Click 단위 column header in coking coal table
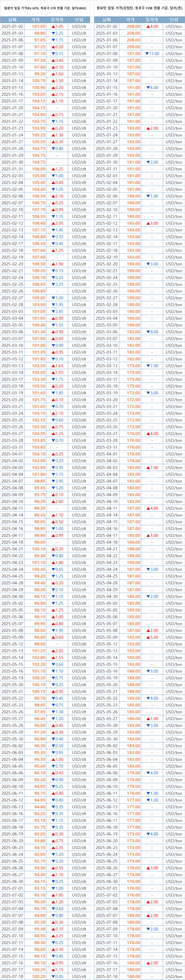185x980 pixels. pos(174,20)
